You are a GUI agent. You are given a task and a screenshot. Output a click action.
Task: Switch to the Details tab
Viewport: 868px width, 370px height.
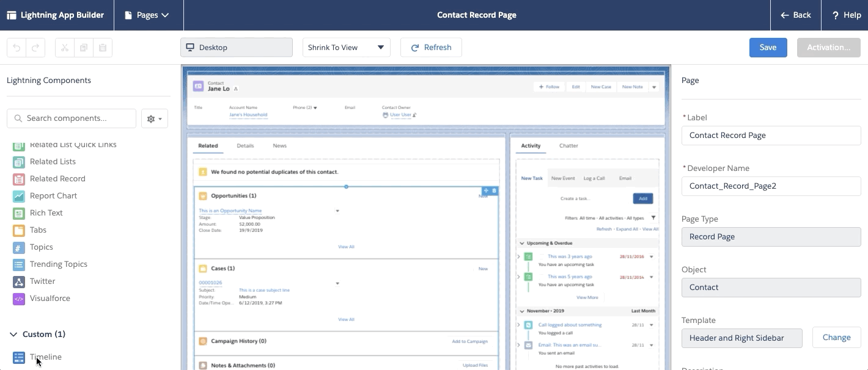[x=245, y=146]
